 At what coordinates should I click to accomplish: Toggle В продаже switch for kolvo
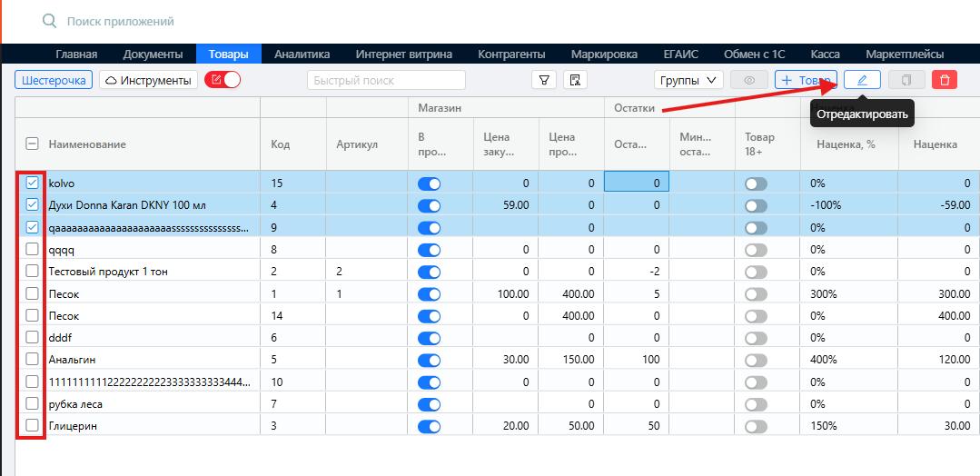pyautogui.click(x=429, y=183)
